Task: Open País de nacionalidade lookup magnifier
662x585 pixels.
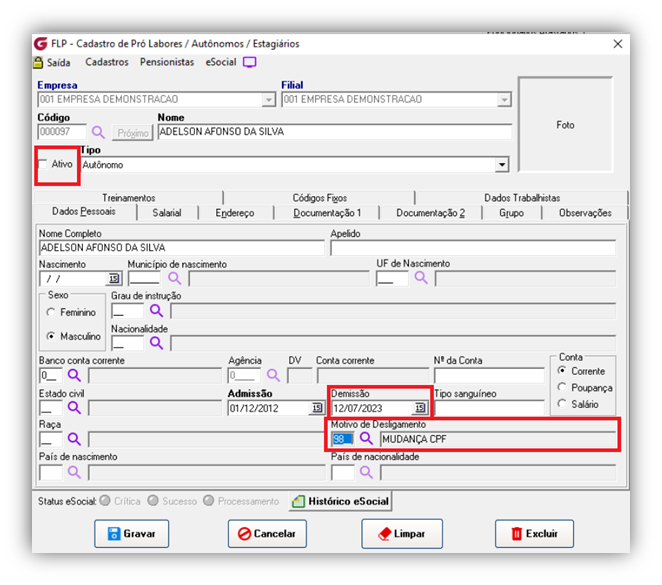Action: click(366, 472)
